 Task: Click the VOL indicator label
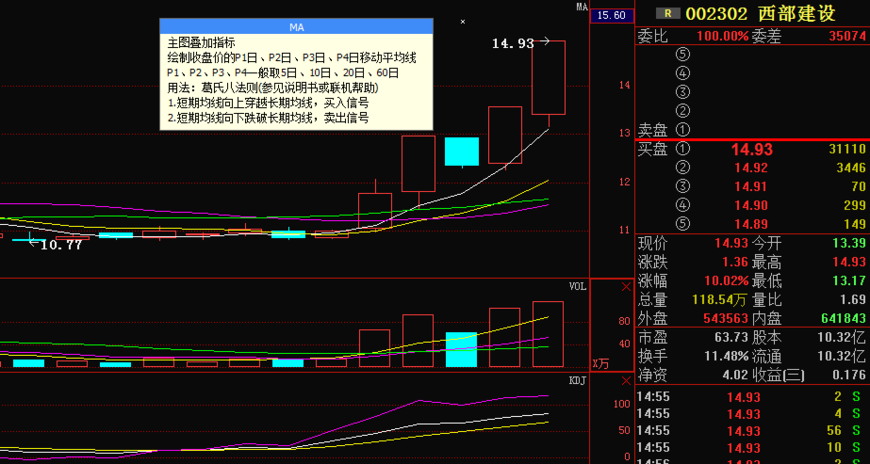(x=578, y=287)
